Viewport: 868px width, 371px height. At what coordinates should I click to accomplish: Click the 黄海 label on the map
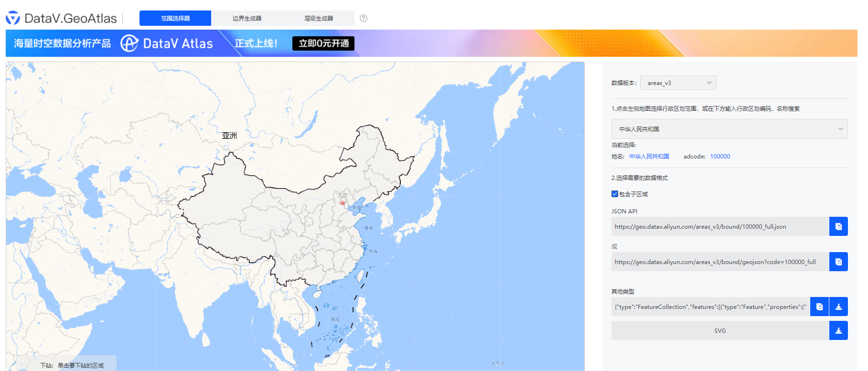(x=369, y=228)
